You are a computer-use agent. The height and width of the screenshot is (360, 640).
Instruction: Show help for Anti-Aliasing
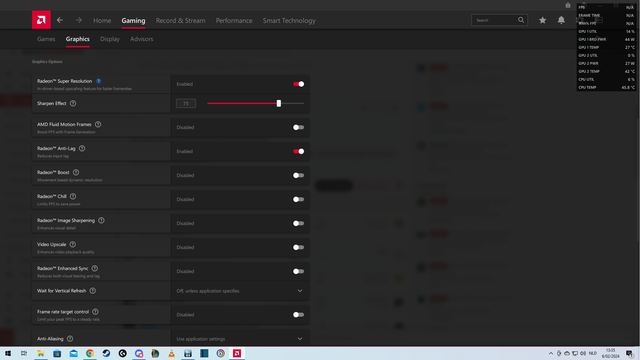[x=70, y=339]
